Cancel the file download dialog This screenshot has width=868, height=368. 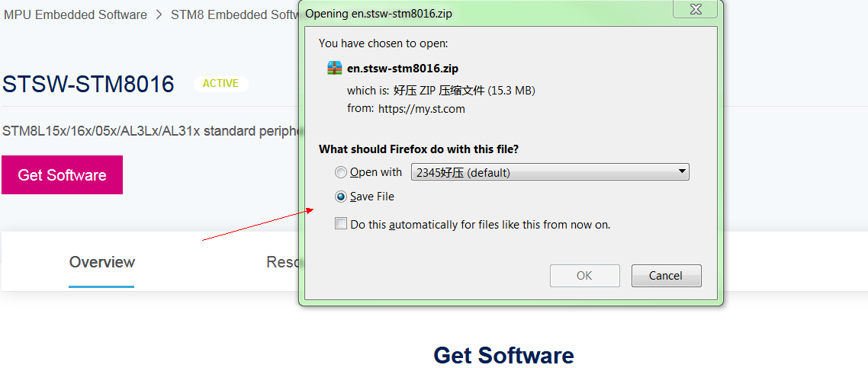[x=666, y=276]
